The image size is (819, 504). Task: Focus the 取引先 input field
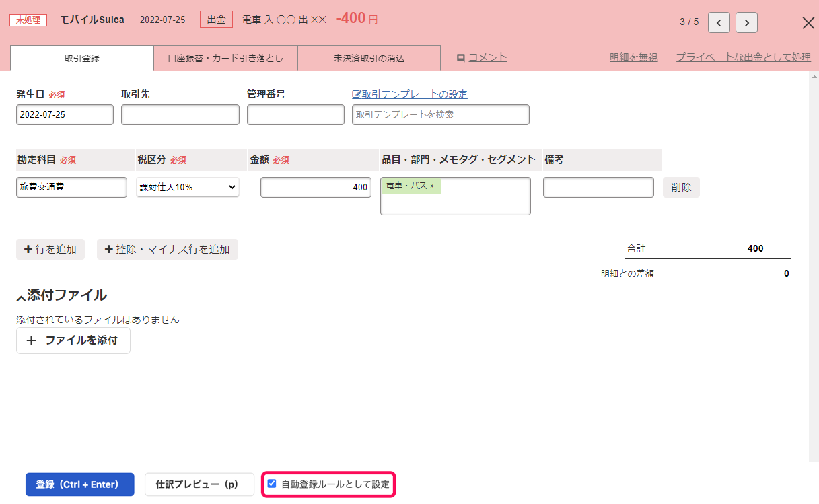180,114
